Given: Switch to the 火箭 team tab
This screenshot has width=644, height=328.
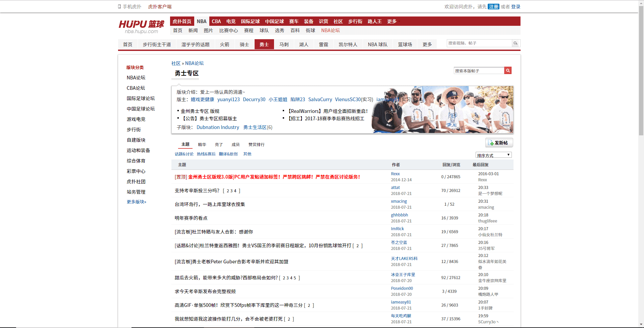Looking at the screenshot, I should click(225, 45).
